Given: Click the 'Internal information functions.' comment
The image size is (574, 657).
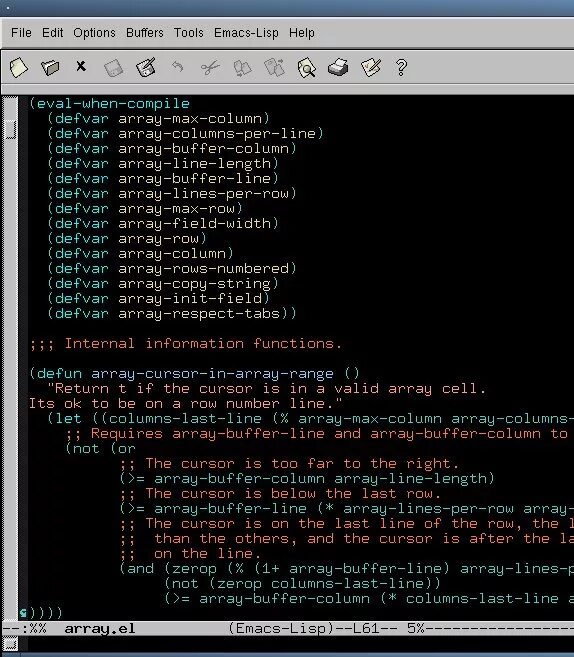Looking at the screenshot, I should coord(185,344).
